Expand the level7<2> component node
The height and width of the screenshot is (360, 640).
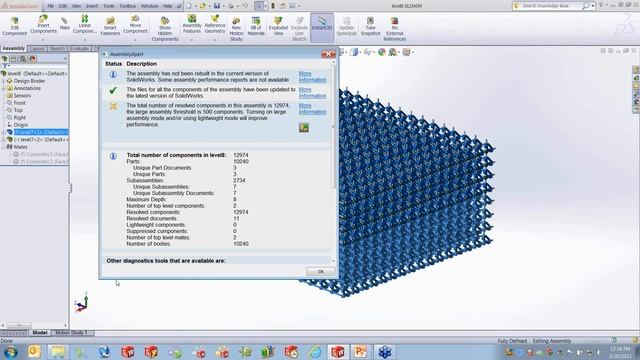point(4,140)
